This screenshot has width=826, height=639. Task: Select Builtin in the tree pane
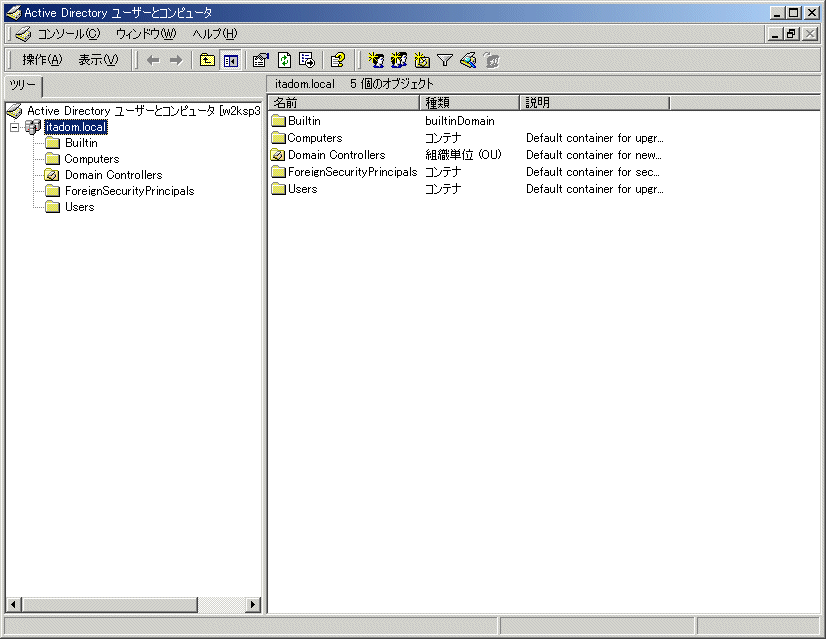tap(81, 143)
